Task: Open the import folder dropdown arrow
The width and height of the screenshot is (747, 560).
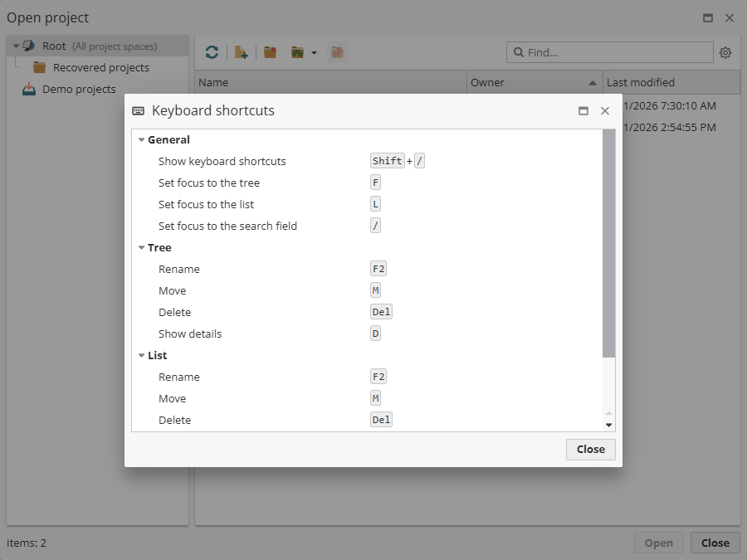Action: pos(313,53)
